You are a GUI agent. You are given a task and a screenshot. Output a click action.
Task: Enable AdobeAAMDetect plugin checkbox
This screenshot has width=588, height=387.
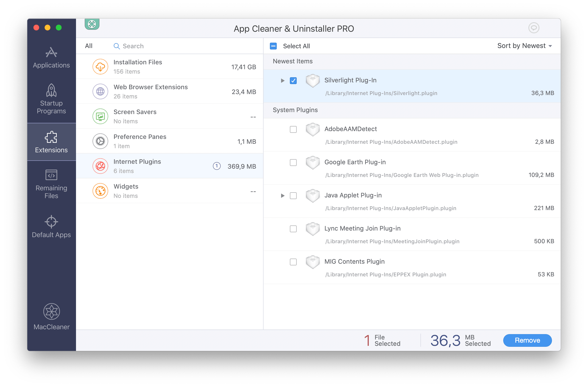(293, 129)
